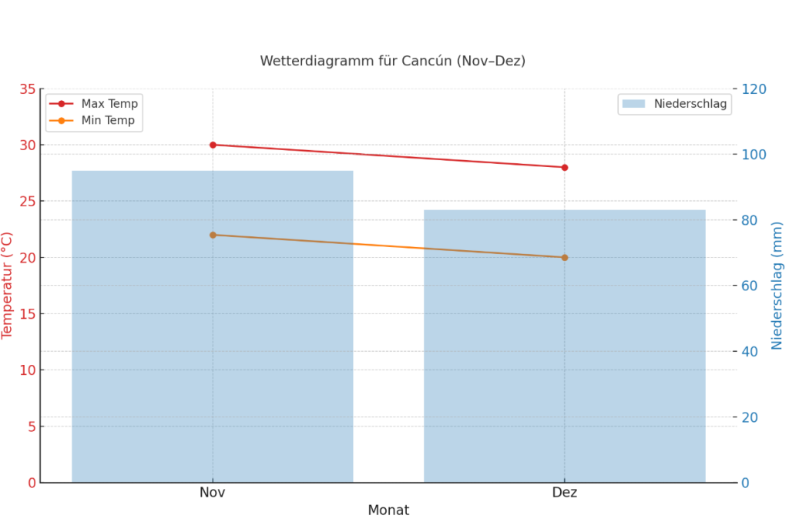
Task: Select the November precipitation bar
Action: coord(212,346)
